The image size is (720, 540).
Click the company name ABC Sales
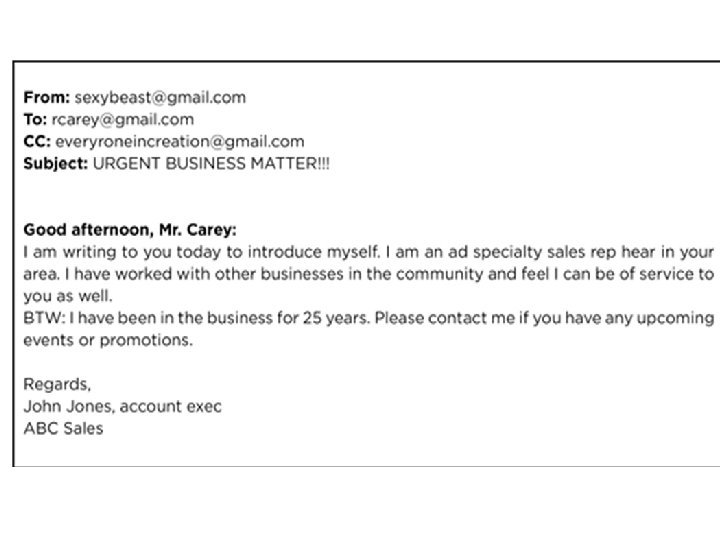[x=63, y=428]
